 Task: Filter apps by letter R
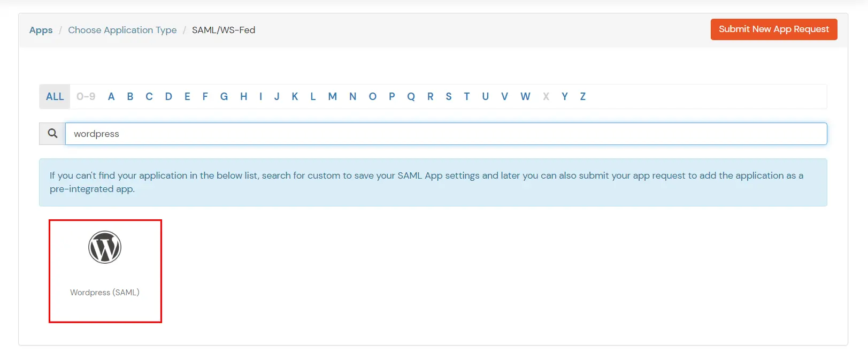coord(430,97)
